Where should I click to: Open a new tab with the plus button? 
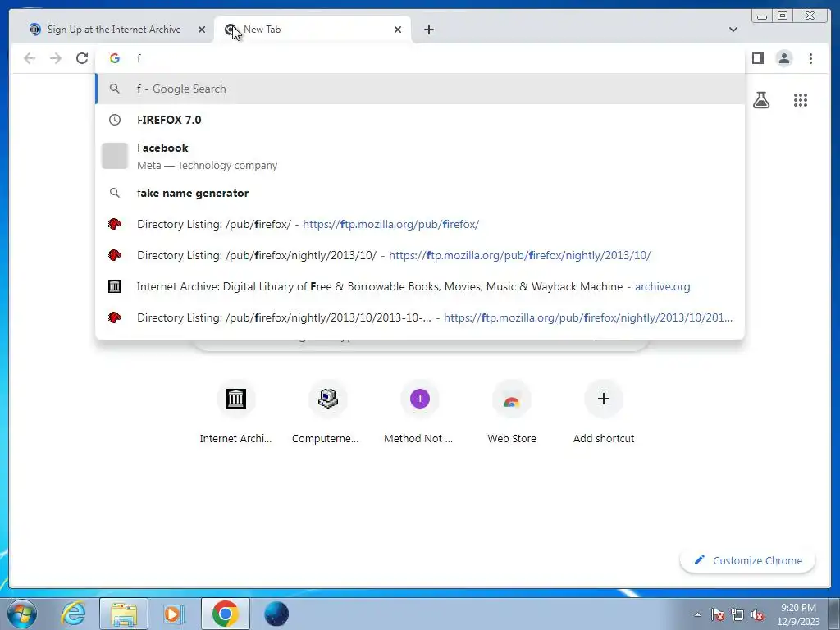428,30
